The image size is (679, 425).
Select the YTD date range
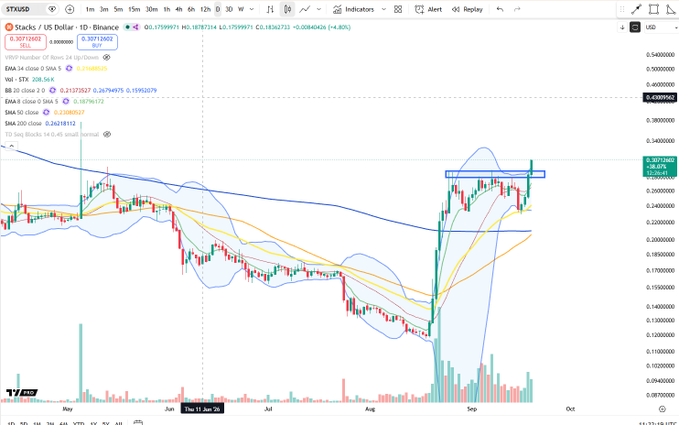(x=78, y=423)
